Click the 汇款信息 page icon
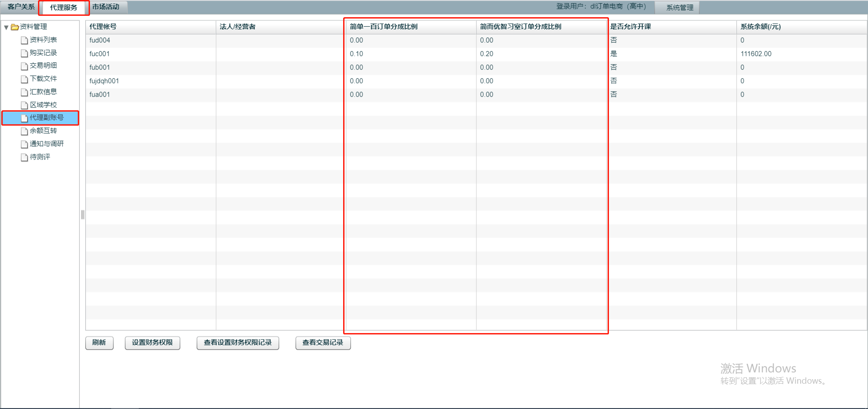 [24, 92]
